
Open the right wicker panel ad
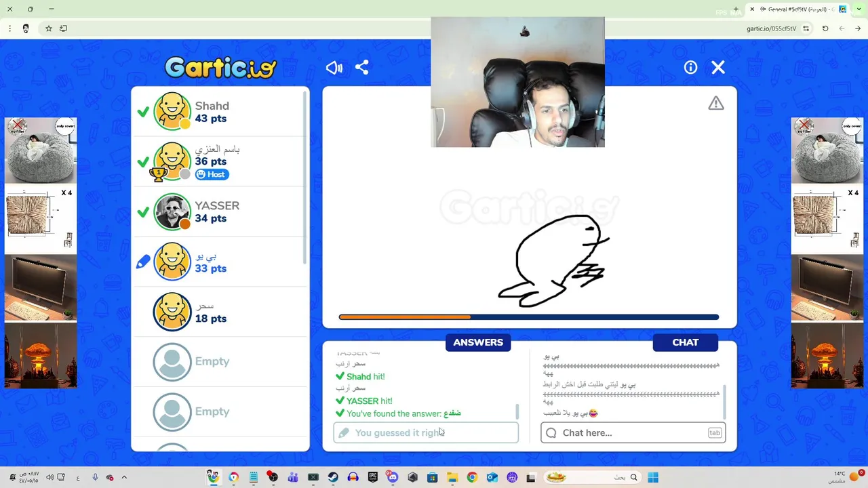[827, 219]
